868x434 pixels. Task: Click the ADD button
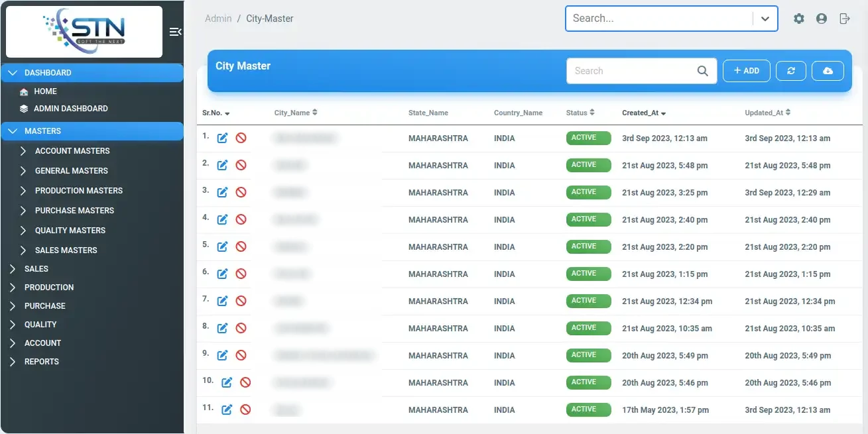click(746, 71)
